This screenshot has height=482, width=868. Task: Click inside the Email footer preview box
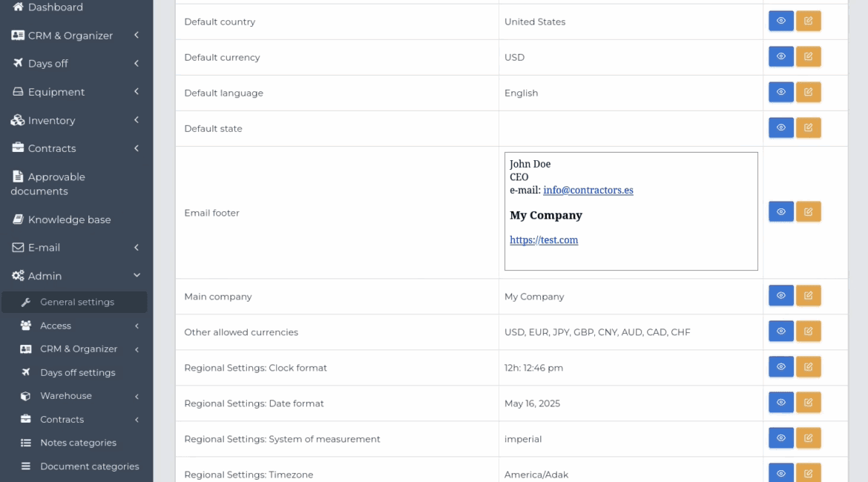(x=668, y=256)
